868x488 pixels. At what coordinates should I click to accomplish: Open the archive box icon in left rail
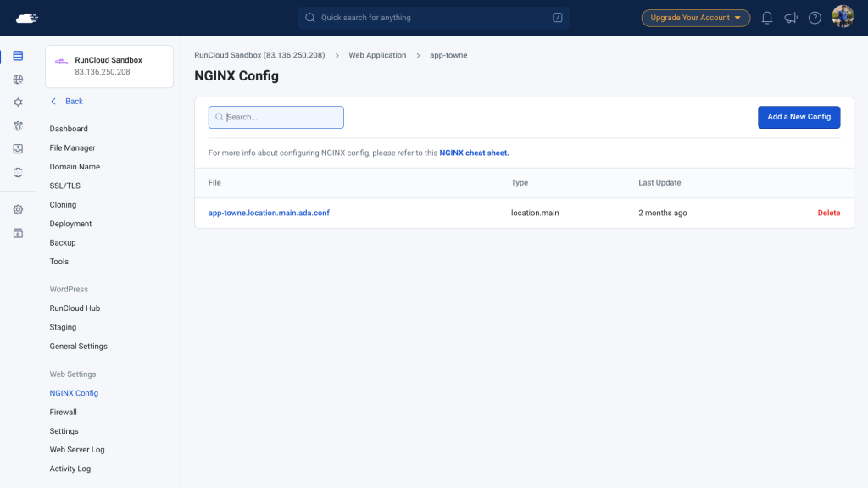point(18,233)
